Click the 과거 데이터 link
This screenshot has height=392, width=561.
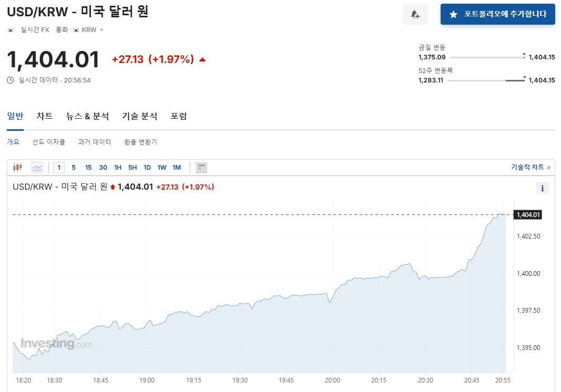tap(94, 142)
